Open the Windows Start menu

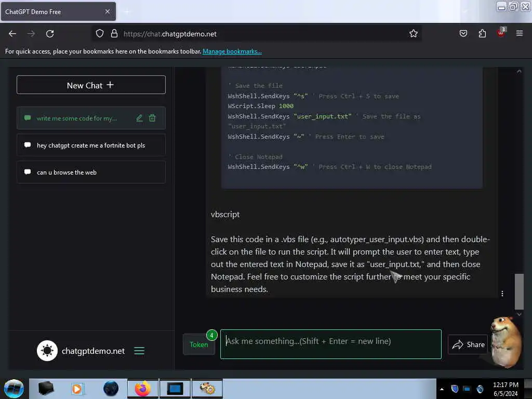(x=14, y=389)
